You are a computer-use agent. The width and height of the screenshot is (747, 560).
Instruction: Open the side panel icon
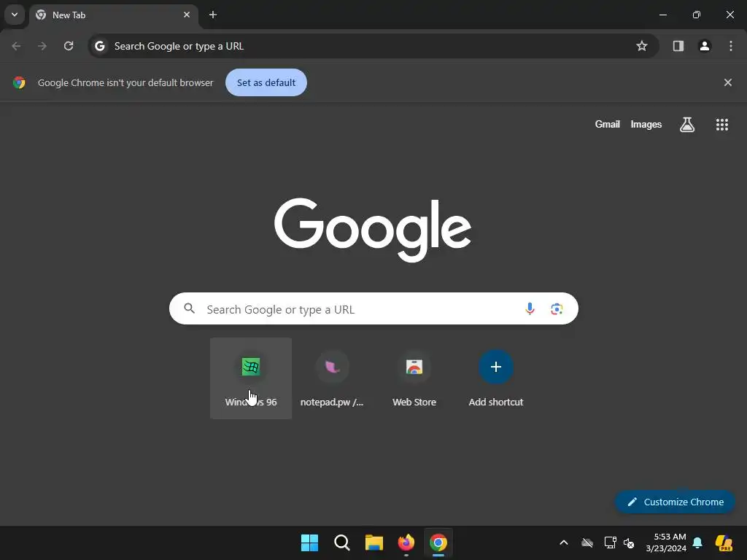click(678, 46)
